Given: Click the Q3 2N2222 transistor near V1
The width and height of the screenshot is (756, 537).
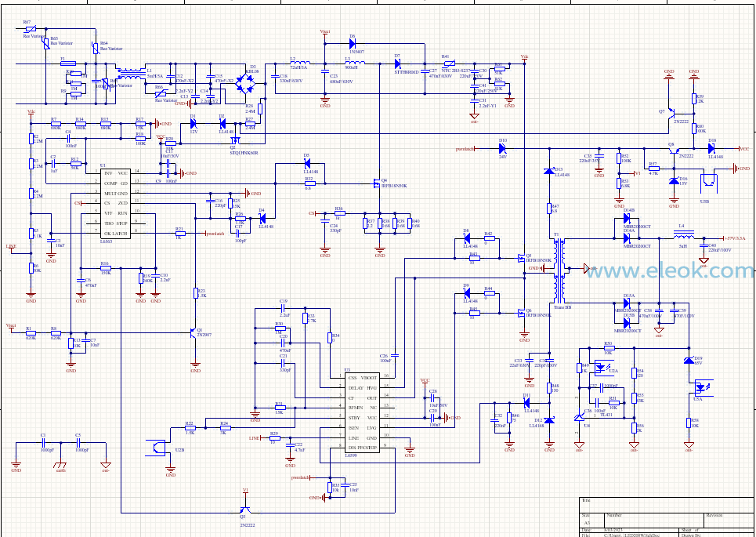Looking at the screenshot, I should point(245,511).
